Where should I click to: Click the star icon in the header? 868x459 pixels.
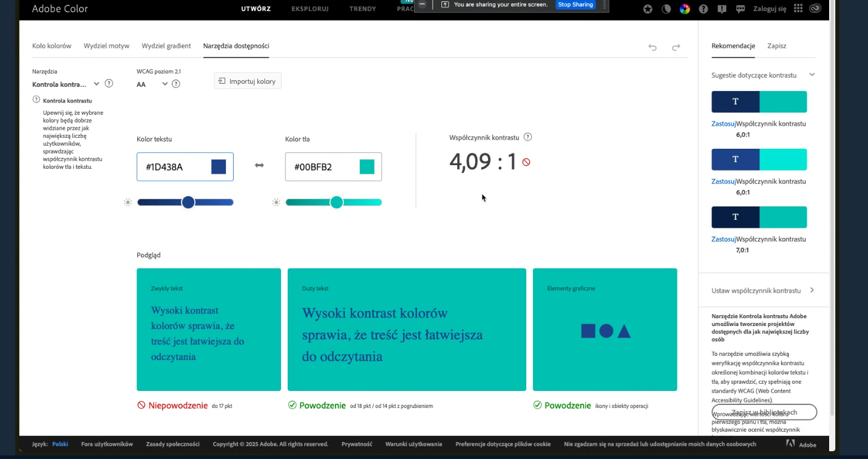(648, 9)
